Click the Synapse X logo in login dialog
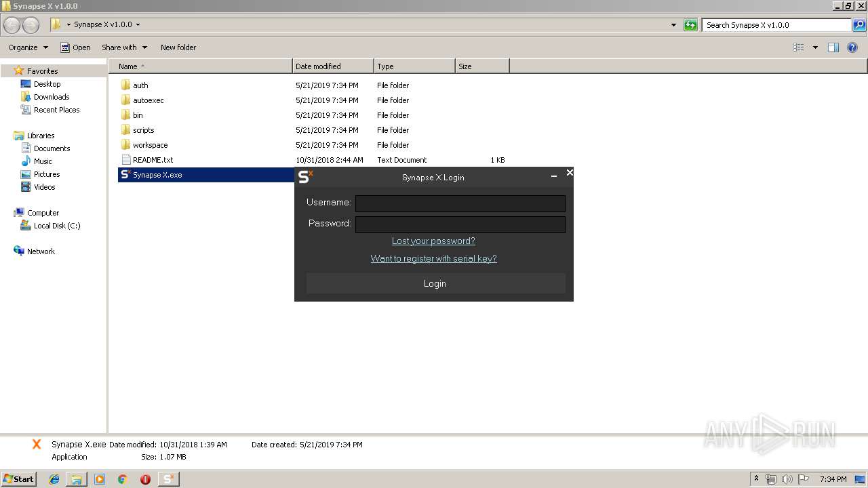Image resolution: width=868 pixels, height=488 pixels. (306, 177)
